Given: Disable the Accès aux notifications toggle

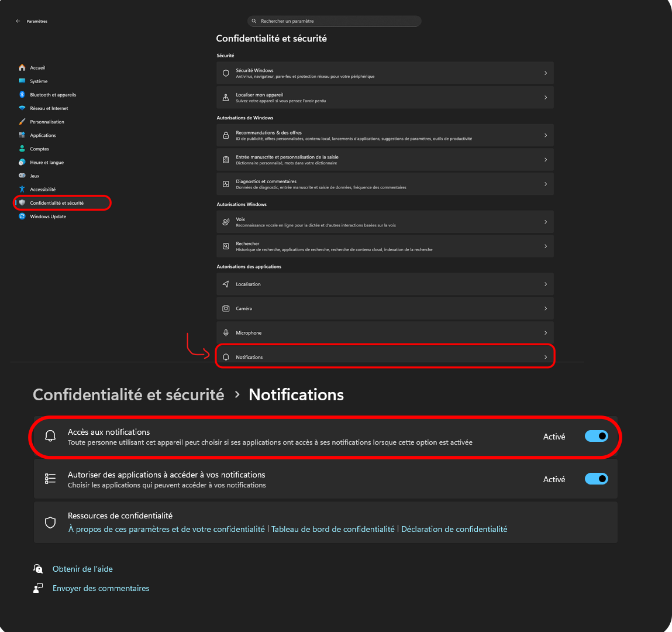Looking at the screenshot, I should tap(596, 436).
